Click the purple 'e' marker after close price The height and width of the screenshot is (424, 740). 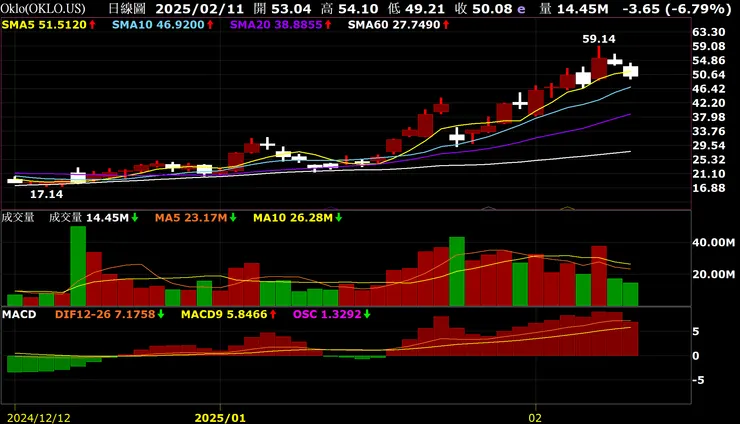click(x=521, y=9)
